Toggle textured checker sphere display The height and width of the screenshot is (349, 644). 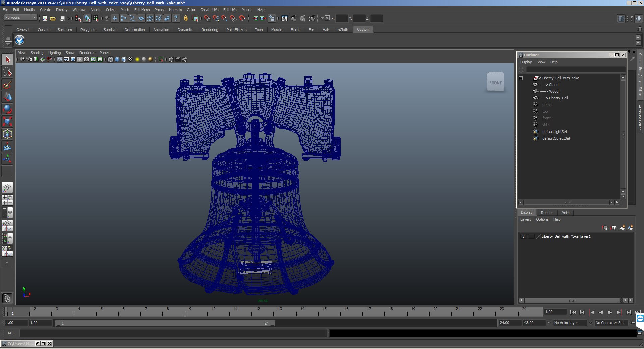tap(130, 59)
